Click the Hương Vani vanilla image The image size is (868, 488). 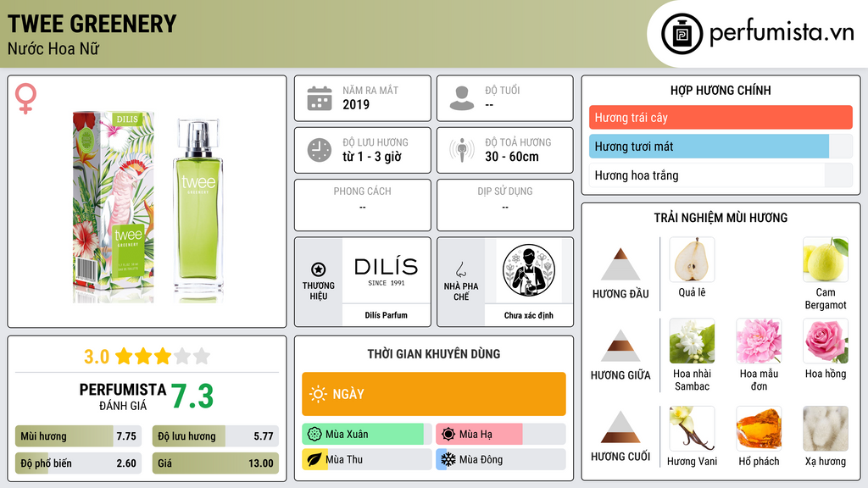pos(692,429)
